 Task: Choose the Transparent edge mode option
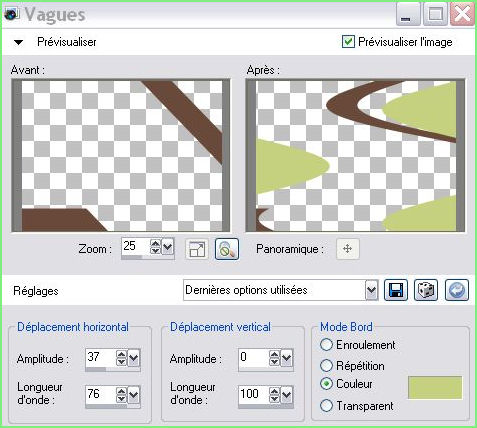(326, 406)
